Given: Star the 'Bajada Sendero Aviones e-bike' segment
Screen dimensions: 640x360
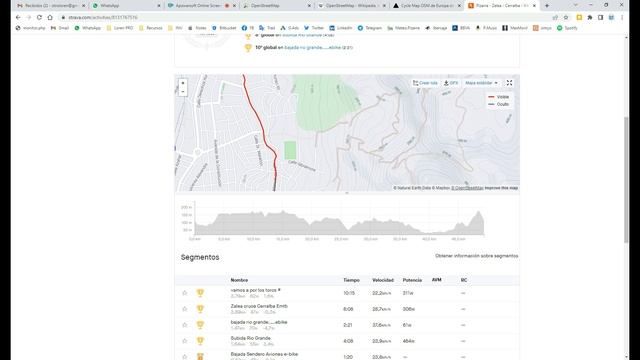Looking at the screenshot, I should click(x=184, y=356).
